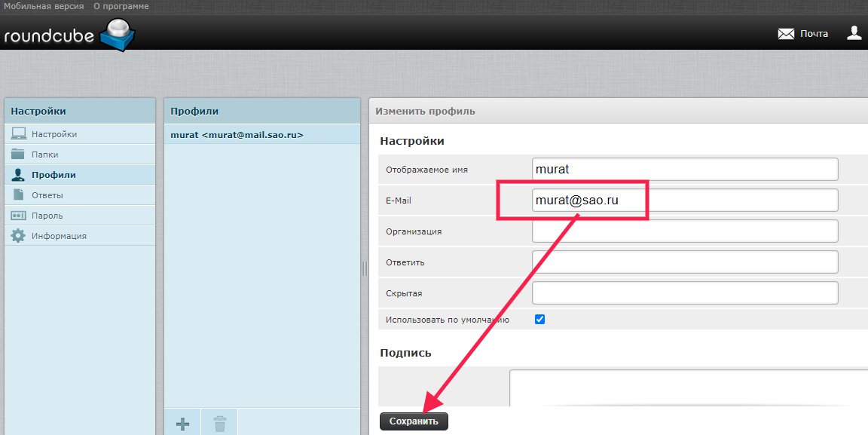Open Mail via the envelope icon
The width and height of the screenshot is (868, 435).
(786, 34)
